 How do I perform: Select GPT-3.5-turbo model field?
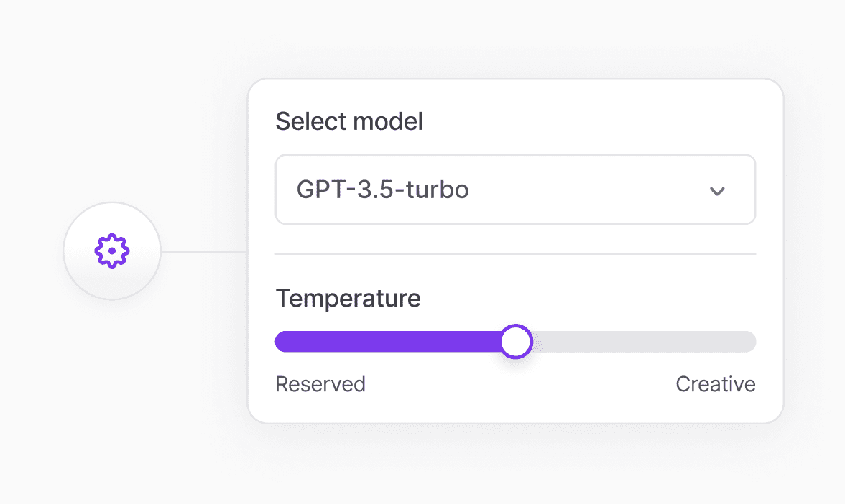pos(515,190)
